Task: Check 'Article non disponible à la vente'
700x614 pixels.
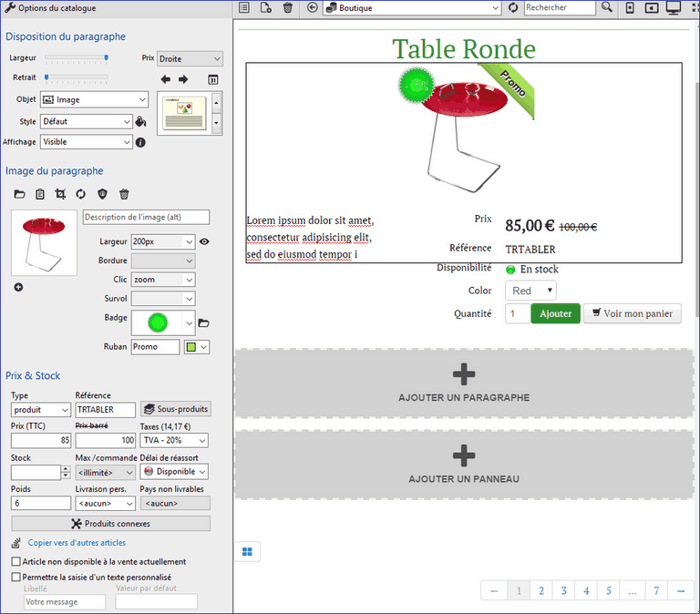Action: click(x=16, y=562)
